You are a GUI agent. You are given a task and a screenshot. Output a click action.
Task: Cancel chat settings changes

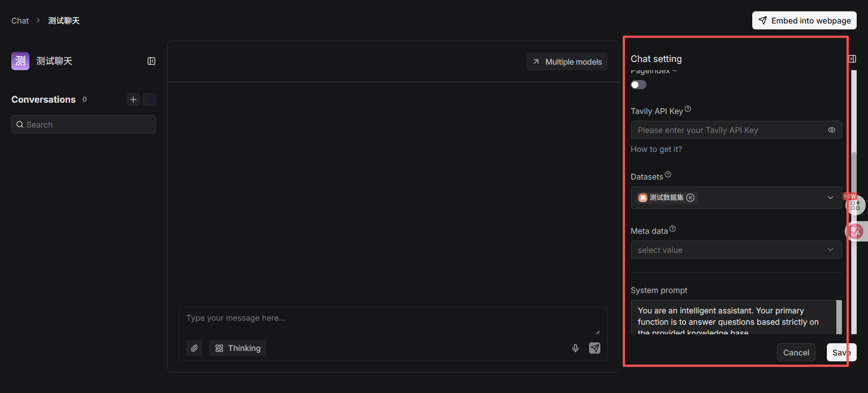click(796, 352)
